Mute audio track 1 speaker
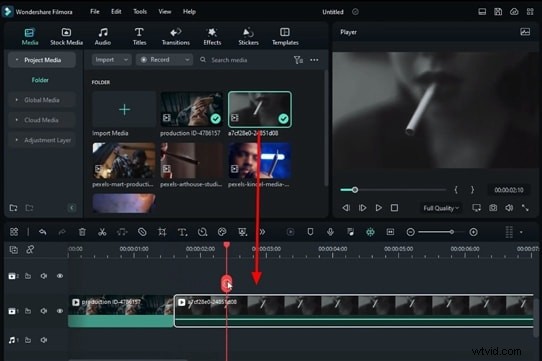The height and width of the screenshot is (361, 542). click(x=44, y=340)
